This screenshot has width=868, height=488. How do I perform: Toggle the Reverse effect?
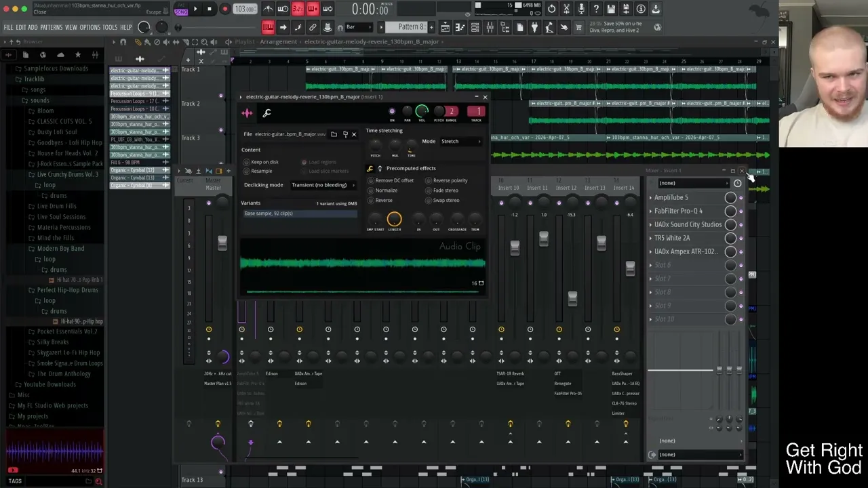(371, 201)
